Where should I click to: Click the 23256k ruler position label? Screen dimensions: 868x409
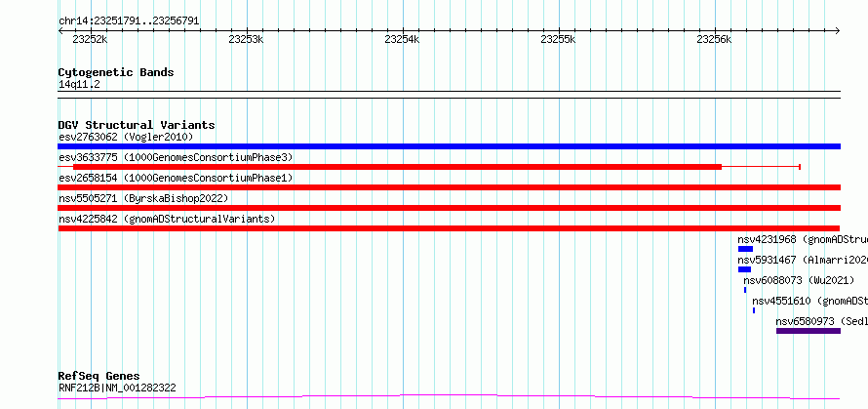tap(714, 39)
